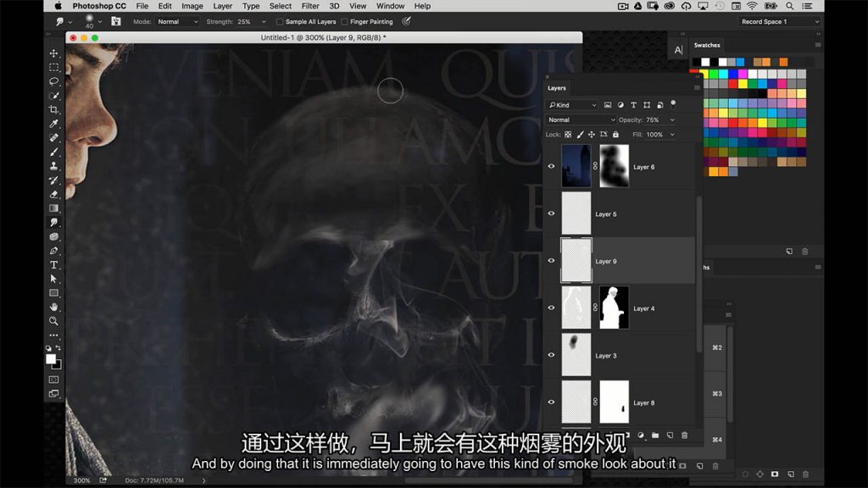Toggle visibility of Layer 4
This screenshot has width=868, height=488.
551,308
